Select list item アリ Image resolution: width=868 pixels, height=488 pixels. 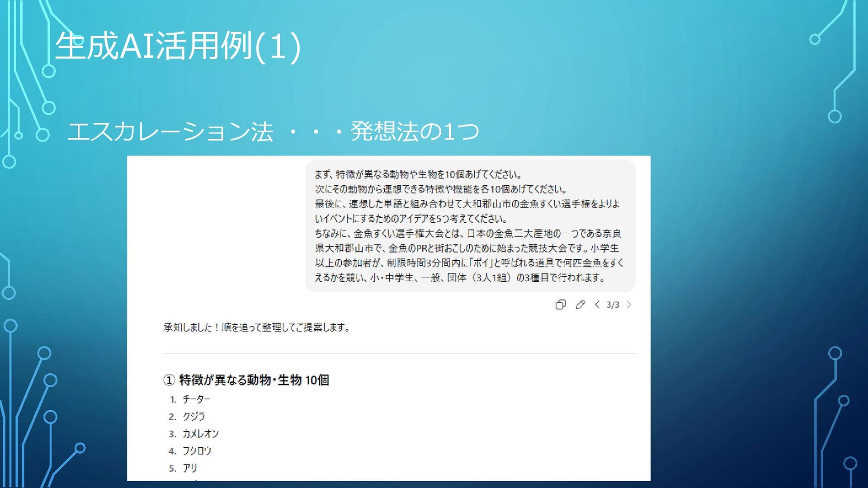click(190, 468)
